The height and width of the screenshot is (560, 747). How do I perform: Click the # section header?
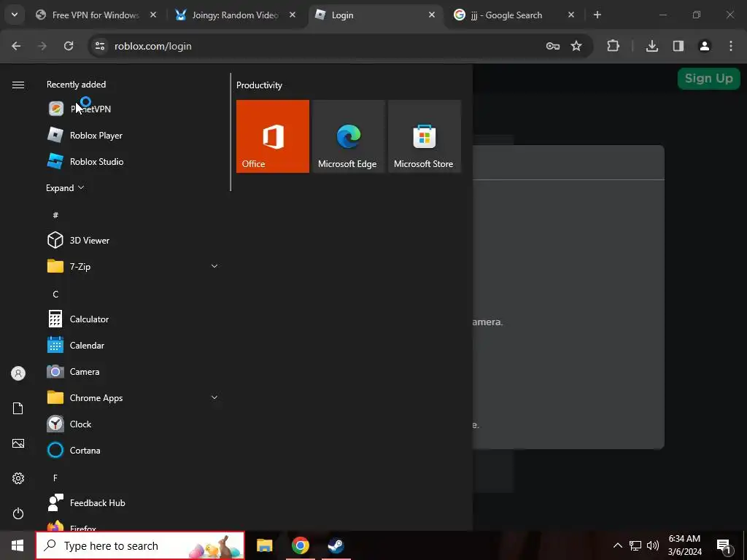pos(55,215)
